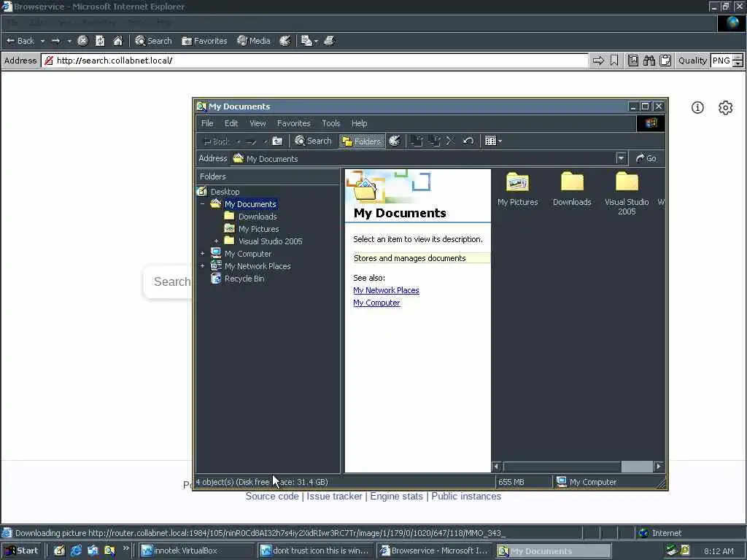This screenshot has width=747, height=560.
Task: Click the Go arrow icon beside Browservice address
Action: 598,61
